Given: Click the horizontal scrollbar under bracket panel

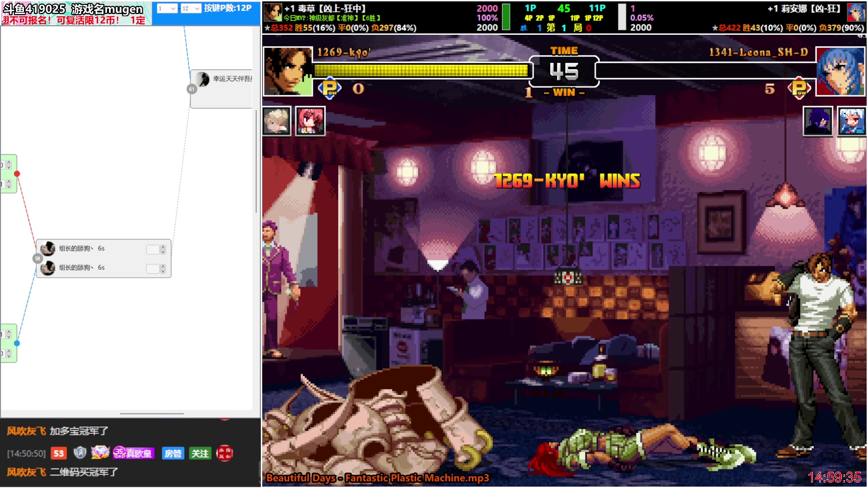Looking at the screenshot, I should pyautogui.click(x=152, y=413).
